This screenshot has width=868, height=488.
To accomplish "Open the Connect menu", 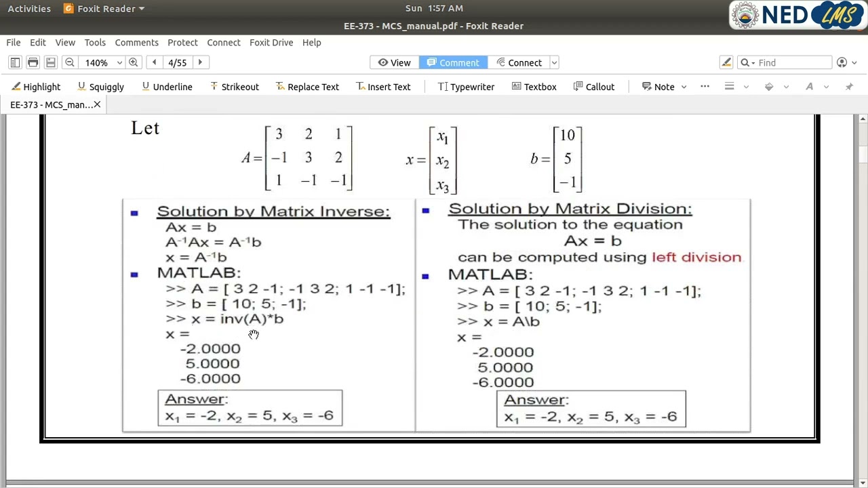I will pos(224,42).
